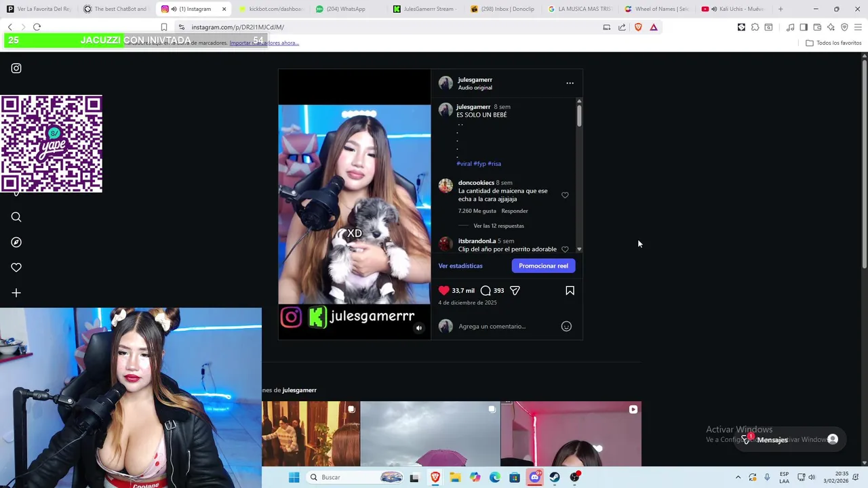The height and width of the screenshot is (488, 868).
Task: Play the reel video with puppy
Action: click(x=354, y=203)
